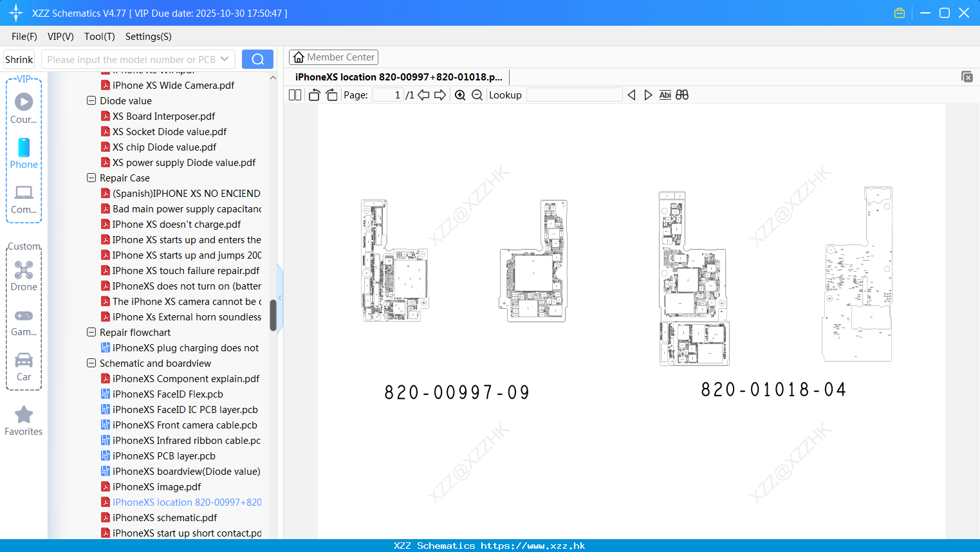Open XS Socket Diode value.pdf
Screen dimensions: 980x552
click(x=169, y=132)
